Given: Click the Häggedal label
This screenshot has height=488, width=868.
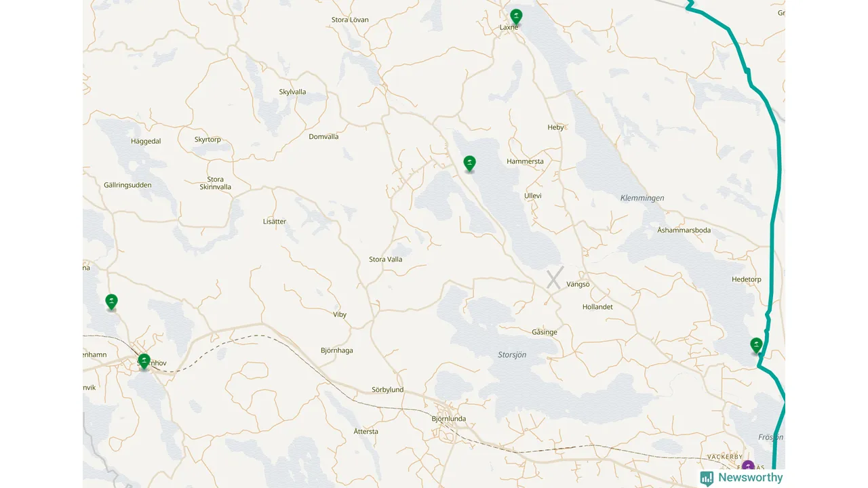Looking at the screenshot, I should coord(146,142).
